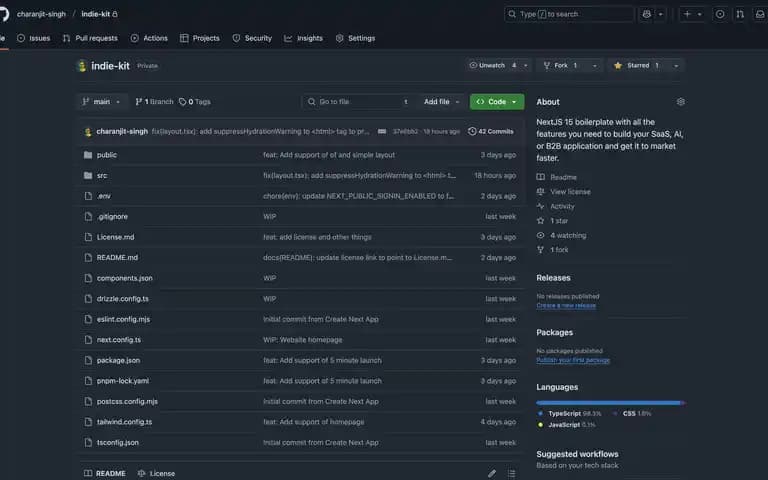The width and height of the screenshot is (768, 480).
Task: Open the Insights tab
Action: click(303, 38)
